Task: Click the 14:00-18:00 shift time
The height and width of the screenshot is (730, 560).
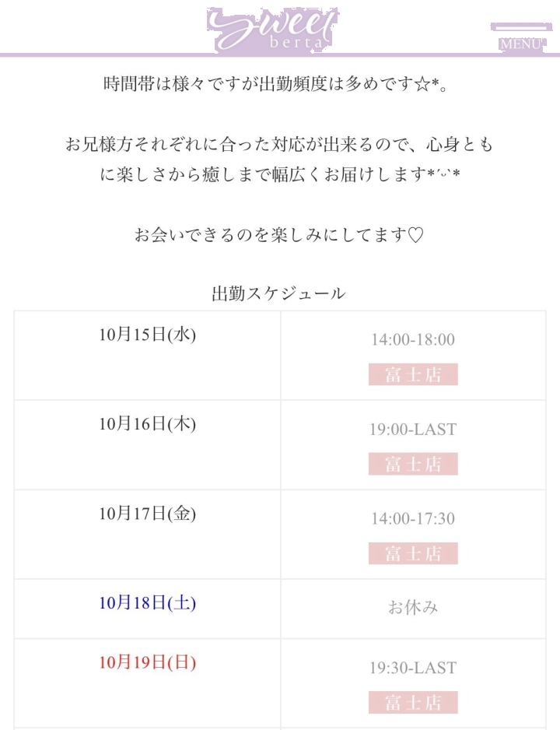Action: click(x=413, y=339)
